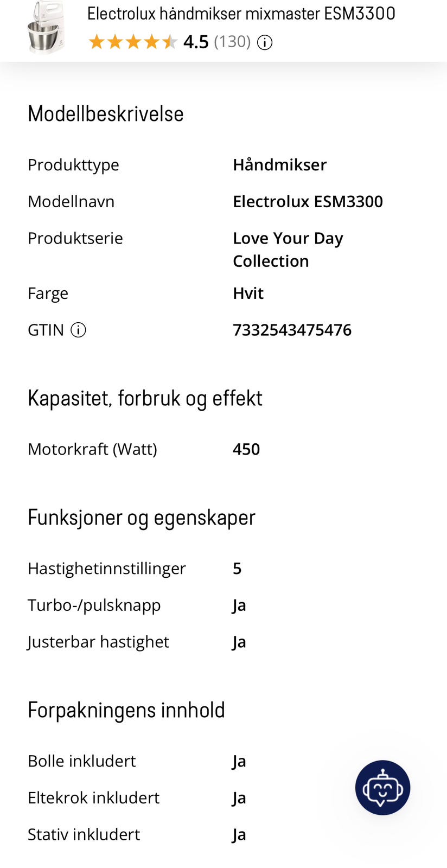447x868 pixels.
Task: Click the info icon next to GTIN
Action: click(x=79, y=330)
